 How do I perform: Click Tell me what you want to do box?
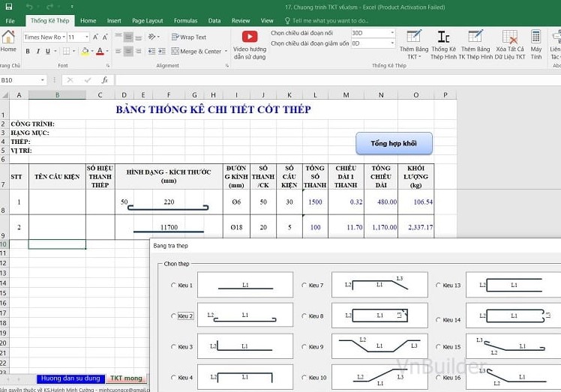[x=327, y=21]
